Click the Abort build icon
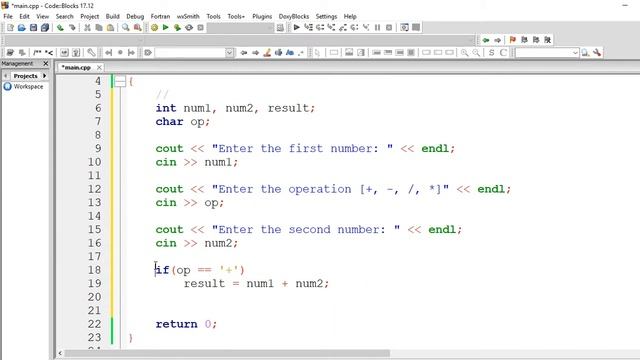 [x=200, y=27]
